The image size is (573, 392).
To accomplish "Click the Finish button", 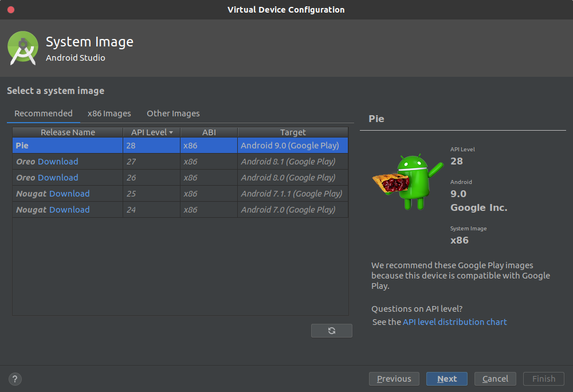I will click(x=544, y=379).
